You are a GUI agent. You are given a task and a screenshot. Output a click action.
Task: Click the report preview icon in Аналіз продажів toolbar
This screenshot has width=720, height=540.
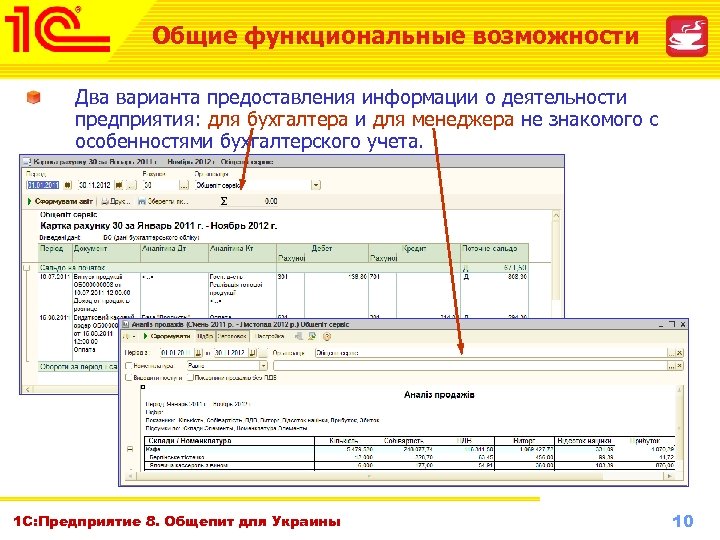(x=313, y=337)
